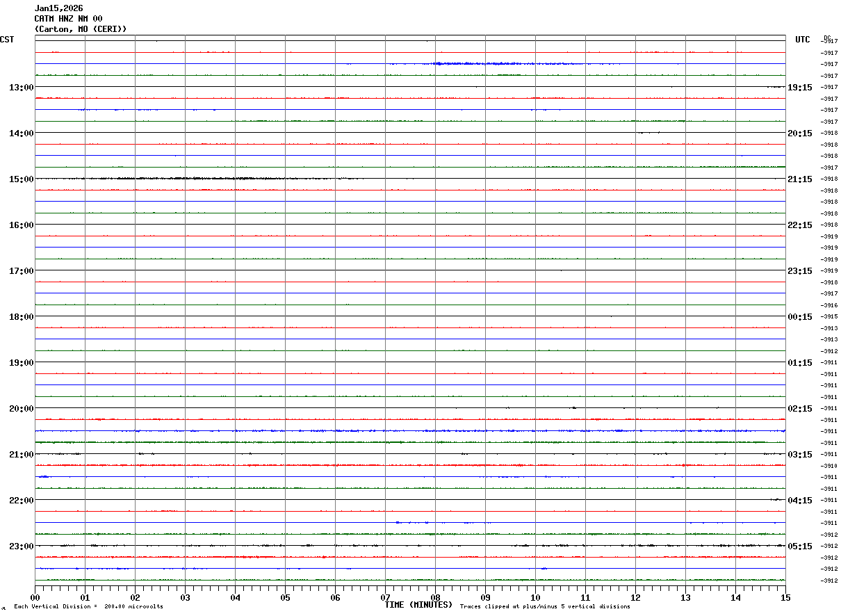
Task: Select the 18:00 CST time label
Action: (x=21, y=317)
